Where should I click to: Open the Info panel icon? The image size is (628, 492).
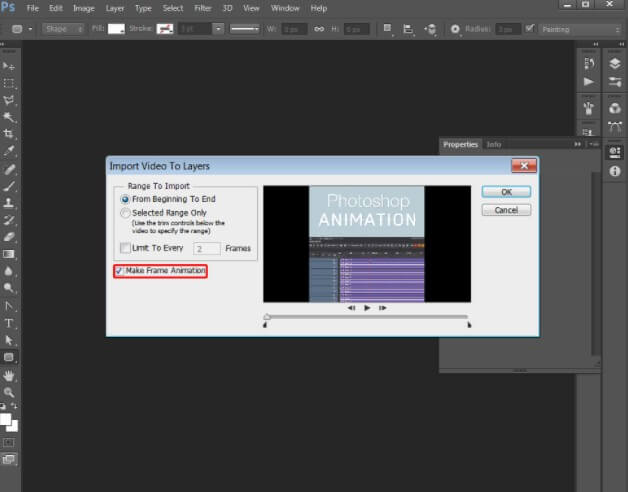point(615,171)
